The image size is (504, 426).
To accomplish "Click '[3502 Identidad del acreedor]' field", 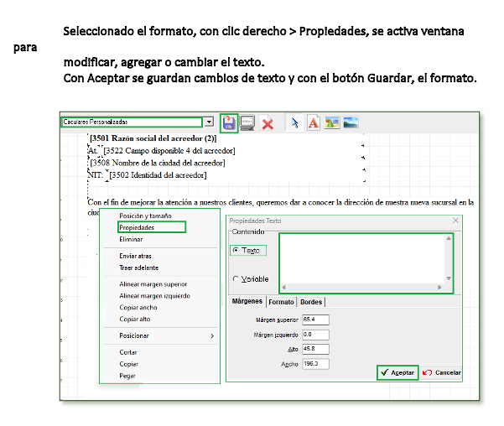I will click(x=158, y=175).
